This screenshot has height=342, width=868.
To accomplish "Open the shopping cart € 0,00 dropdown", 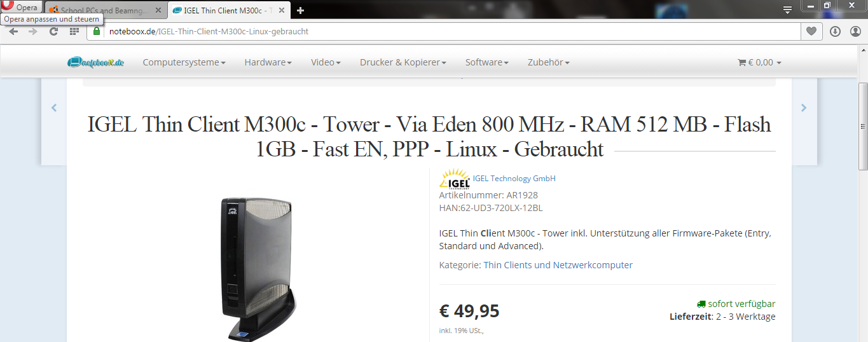I will [x=759, y=62].
